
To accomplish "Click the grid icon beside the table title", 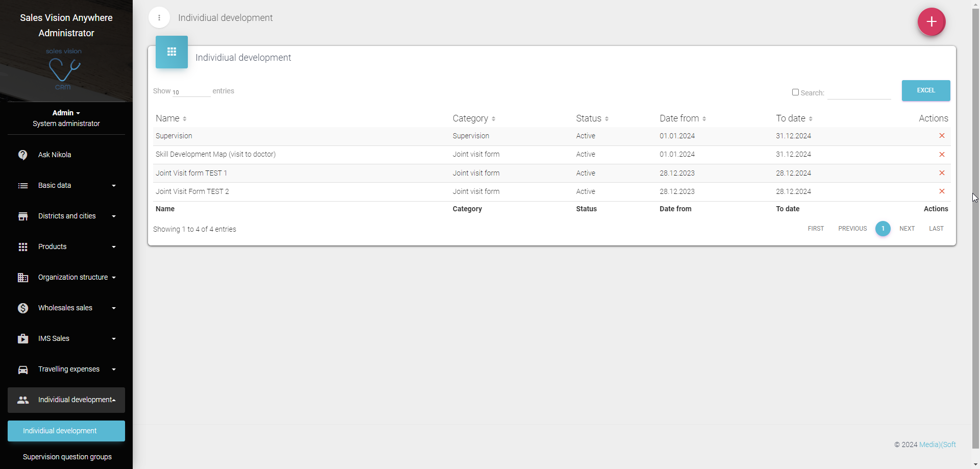I will coord(171,52).
